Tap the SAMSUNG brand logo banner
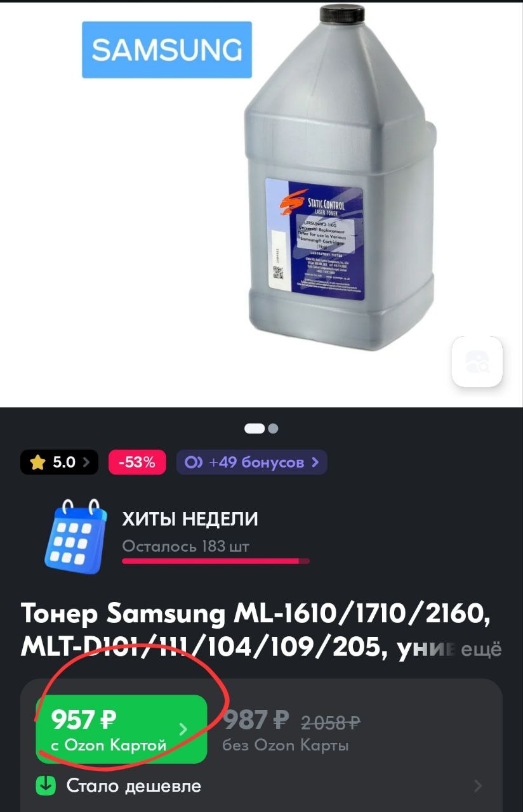 point(167,49)
